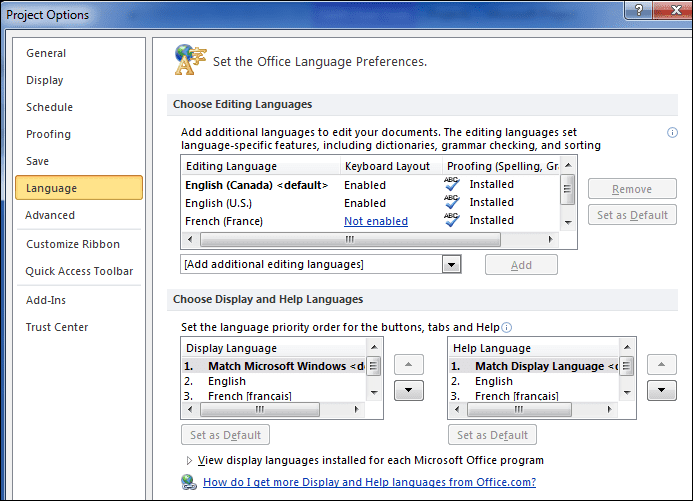Click the editing languages horizontal scrollbar thumb

click(350, 239)
